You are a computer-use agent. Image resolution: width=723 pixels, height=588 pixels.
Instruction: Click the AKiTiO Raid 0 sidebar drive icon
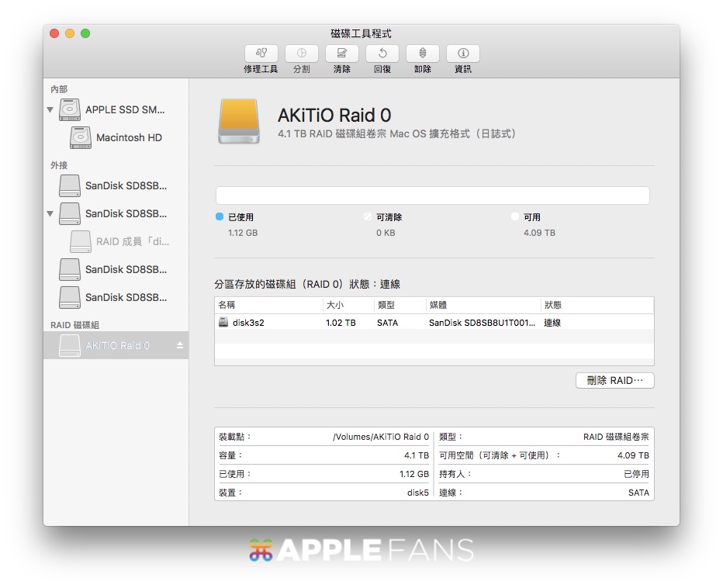(x=70, y=345)
